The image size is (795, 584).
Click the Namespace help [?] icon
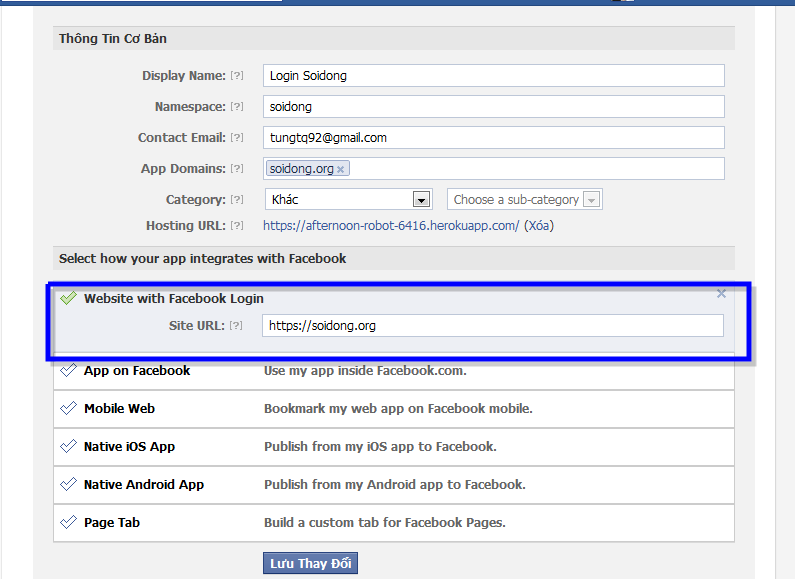tap(237, 107)
